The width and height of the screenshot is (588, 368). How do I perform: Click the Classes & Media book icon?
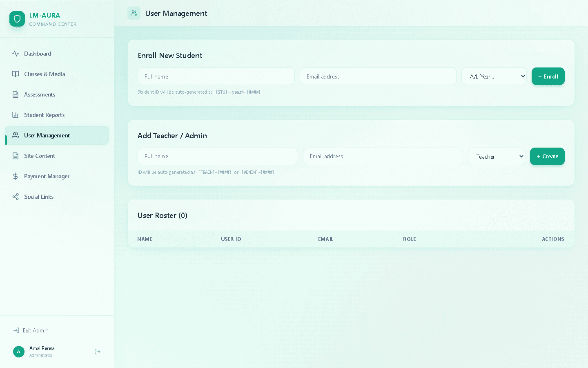[16, 74]
